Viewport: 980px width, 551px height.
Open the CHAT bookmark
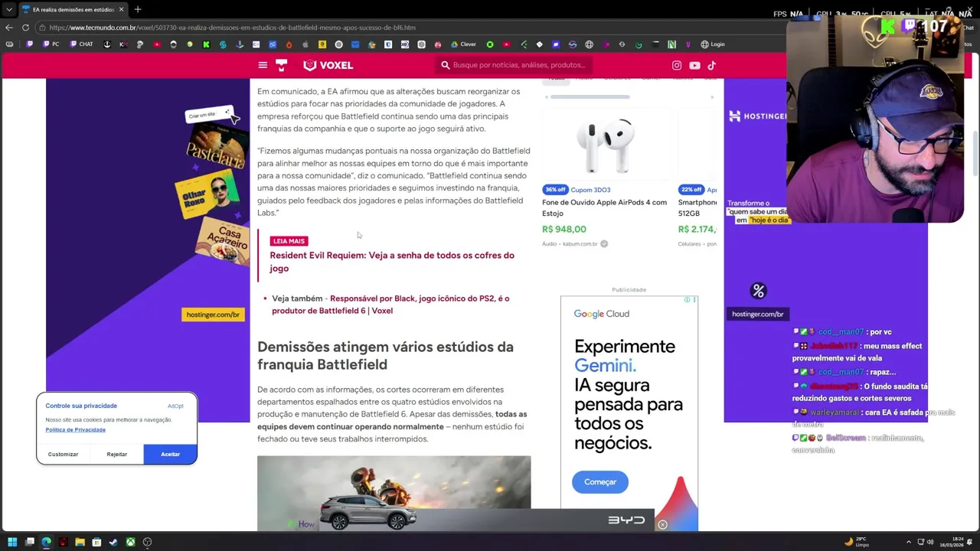pos(81,44)
